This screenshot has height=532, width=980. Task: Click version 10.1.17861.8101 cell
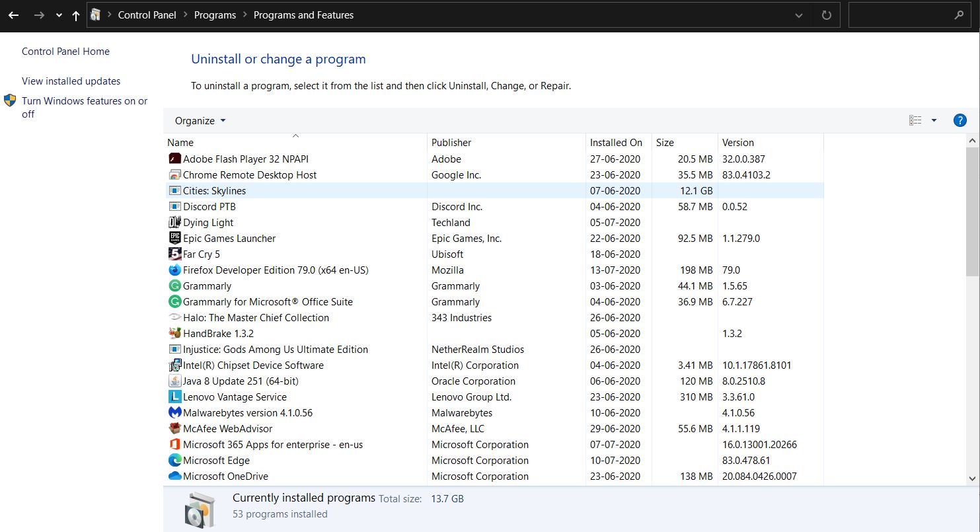(x=757, y=365)
